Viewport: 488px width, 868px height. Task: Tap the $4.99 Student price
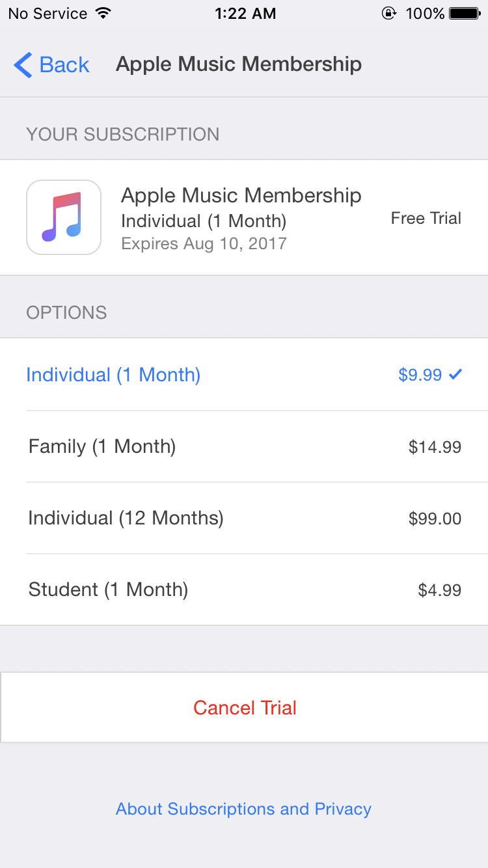click(439, 590)
